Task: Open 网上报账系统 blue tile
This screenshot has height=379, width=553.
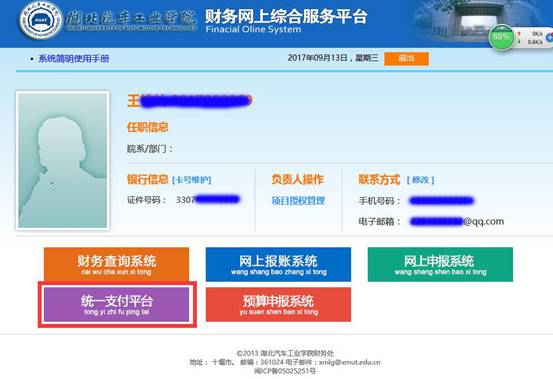Action: (278, 264)
